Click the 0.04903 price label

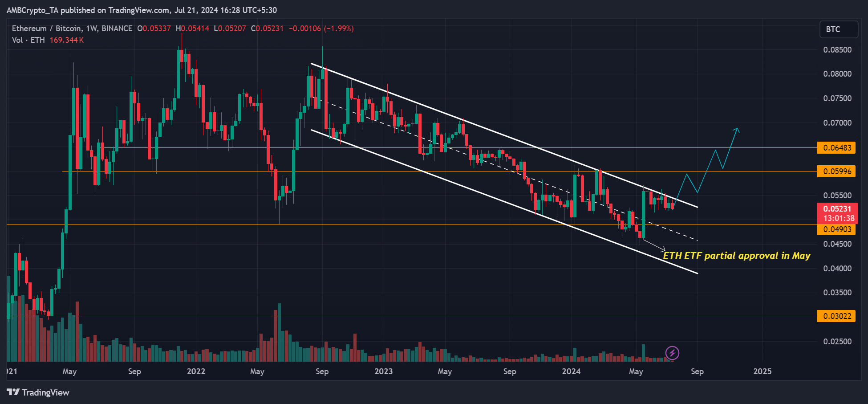tap(836, 229)
